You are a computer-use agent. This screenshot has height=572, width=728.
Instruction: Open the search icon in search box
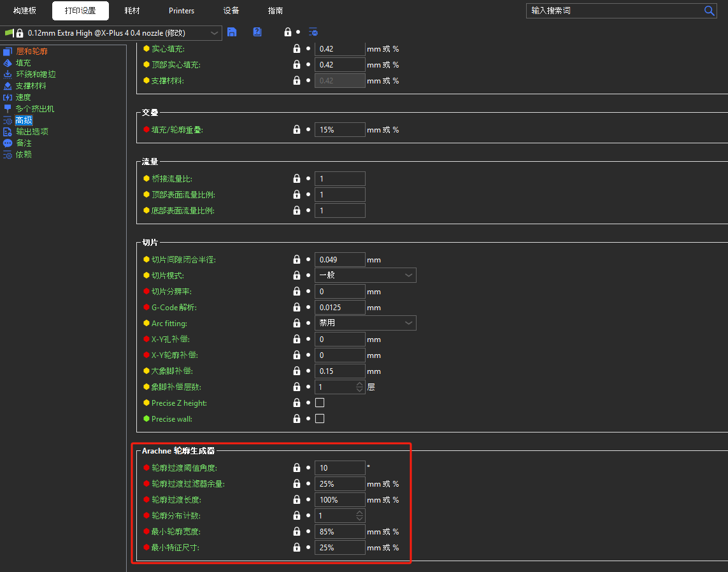point(709,11)
